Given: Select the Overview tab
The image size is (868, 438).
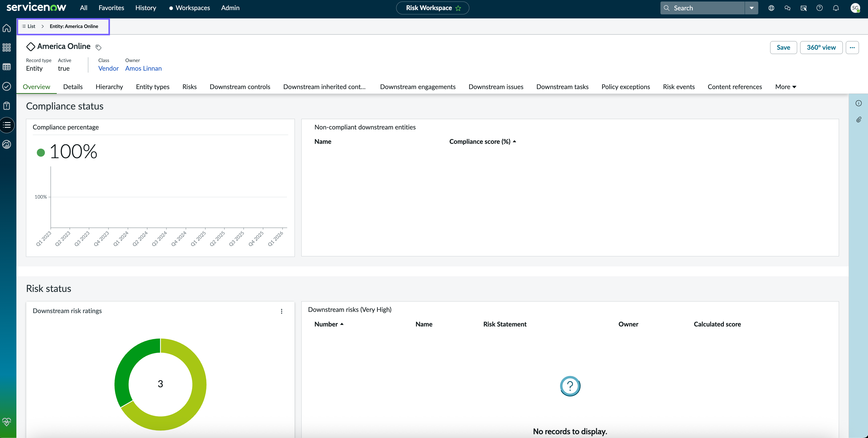Looking at the screenshot, I should click(36, 87).
